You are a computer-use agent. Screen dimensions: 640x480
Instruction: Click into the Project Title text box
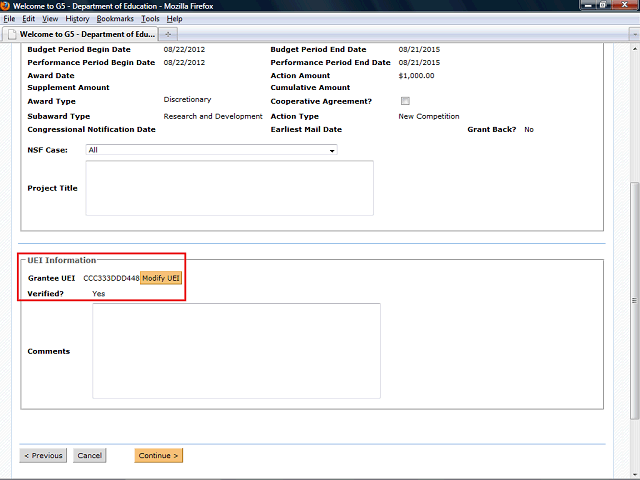coord(229,188)
